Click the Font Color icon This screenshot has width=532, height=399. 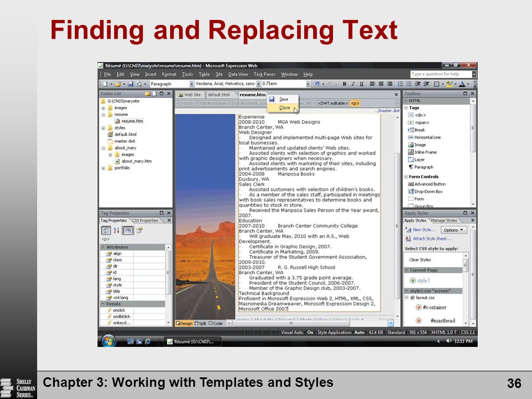tap(462, 84)
